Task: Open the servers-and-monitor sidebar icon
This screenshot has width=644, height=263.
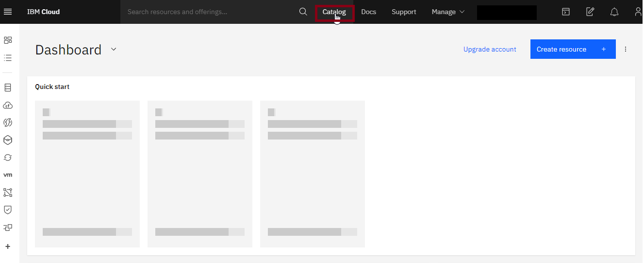Action: click(x=8, y=227)
